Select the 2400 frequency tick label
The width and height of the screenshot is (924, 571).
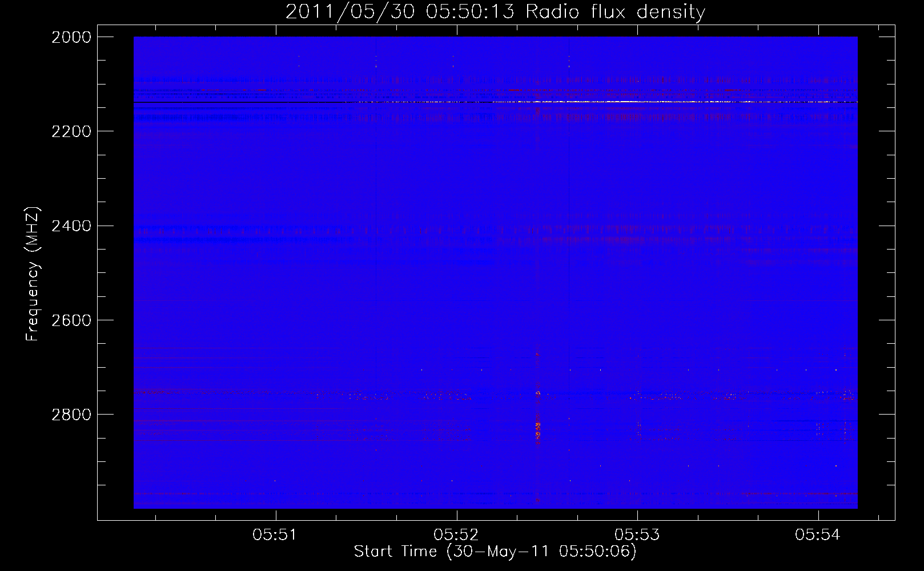coord(71,226)
